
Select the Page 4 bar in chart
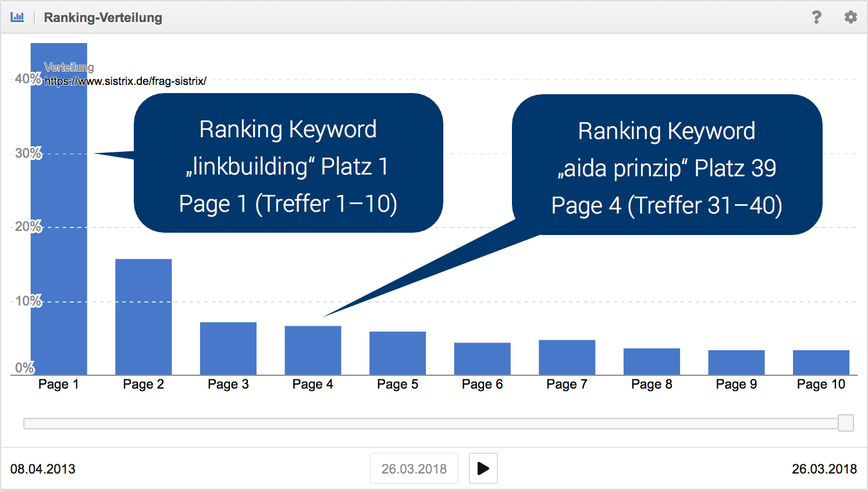312,350
